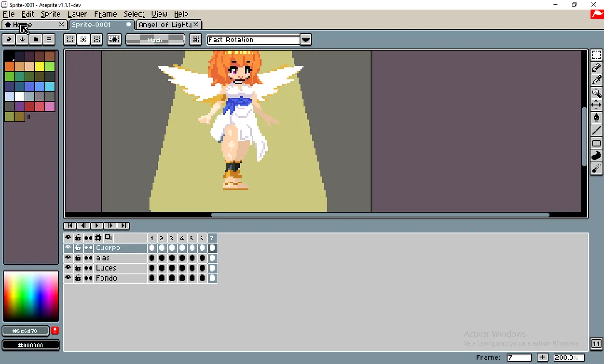
Task: Hide the Fondo layer
Action: tap(68, 278)
